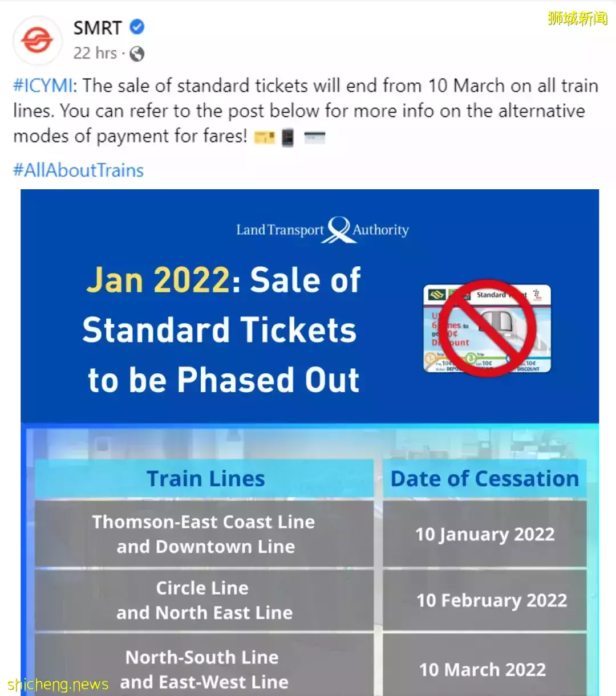Screen dimensions: 616x696
Task: Click the shicheng.news watermark
Action: coord(57,684)
